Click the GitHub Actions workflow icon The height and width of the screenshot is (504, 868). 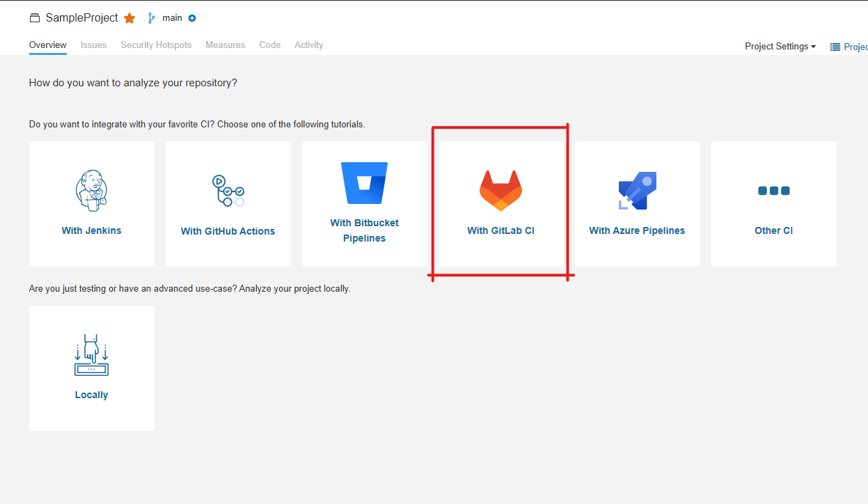[228, 190]
